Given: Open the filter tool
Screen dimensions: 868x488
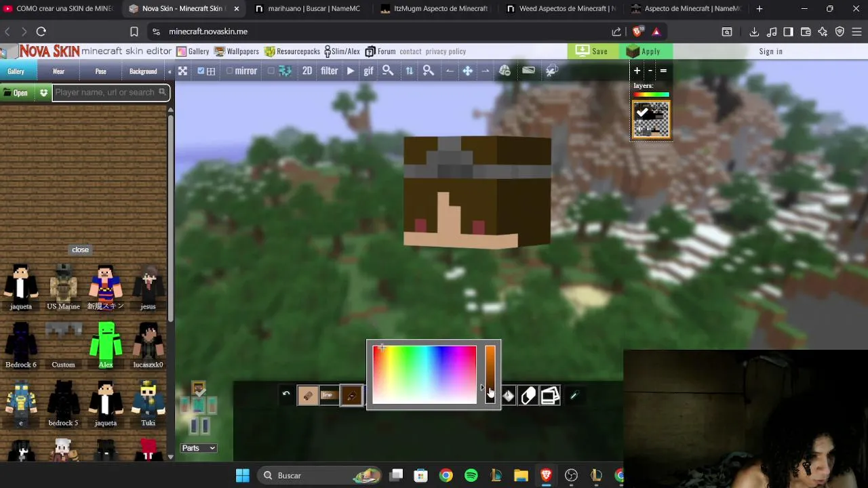Looking at the screenshot, I should tap(330, 70).
